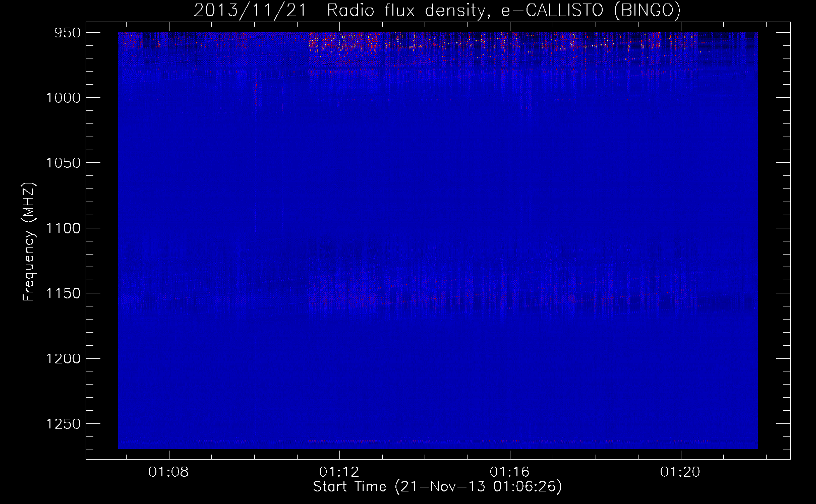Click the "Frequency (MHZ)" axis title
This screenshot has height=504, width=816.
(29, 241)
